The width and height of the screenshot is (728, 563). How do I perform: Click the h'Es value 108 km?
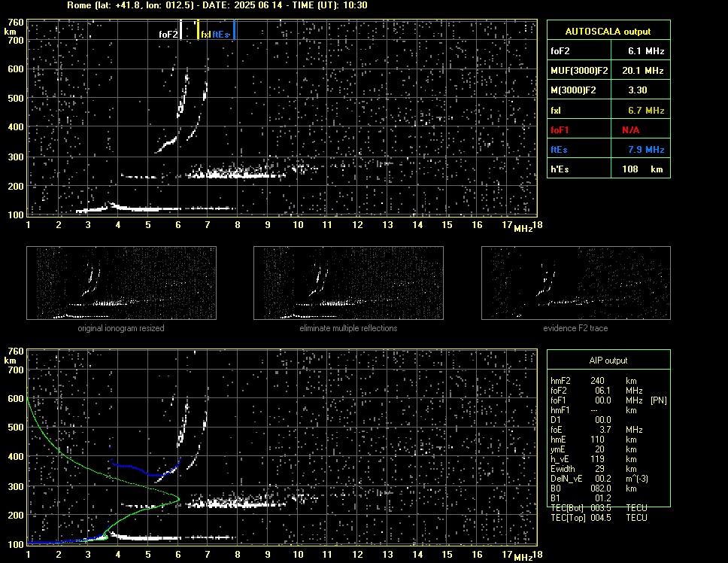[x=642, y=169]
